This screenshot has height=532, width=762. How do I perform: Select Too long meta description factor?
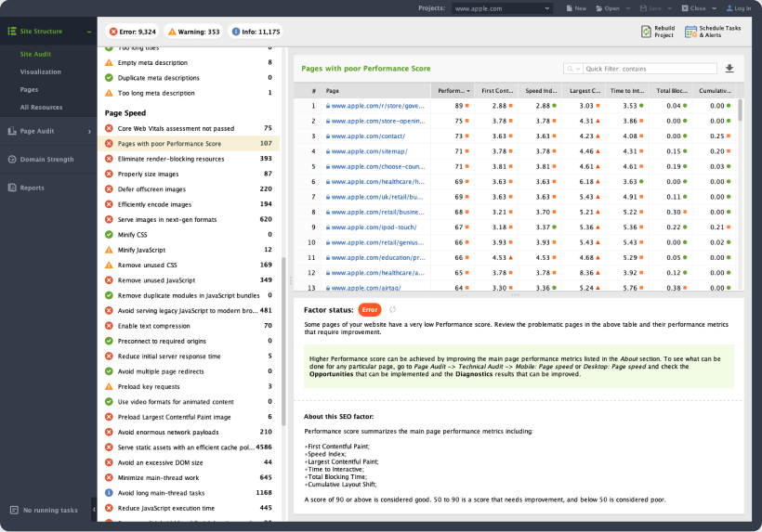(190, 93)
